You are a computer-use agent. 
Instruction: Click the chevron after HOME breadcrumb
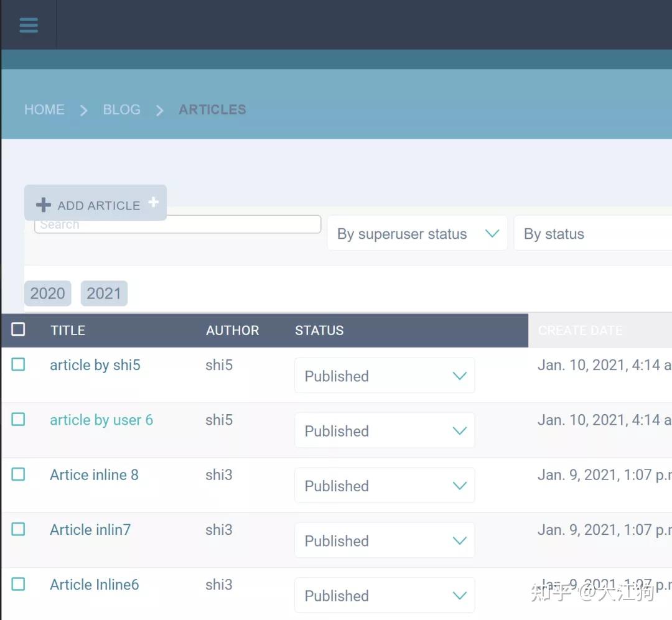click(84, 111)
